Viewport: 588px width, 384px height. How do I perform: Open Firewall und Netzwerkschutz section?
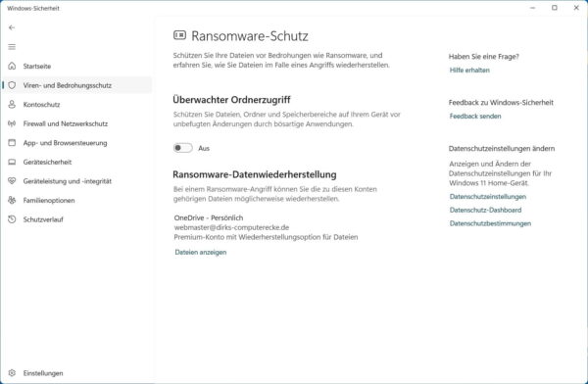(x=77, y=123)
